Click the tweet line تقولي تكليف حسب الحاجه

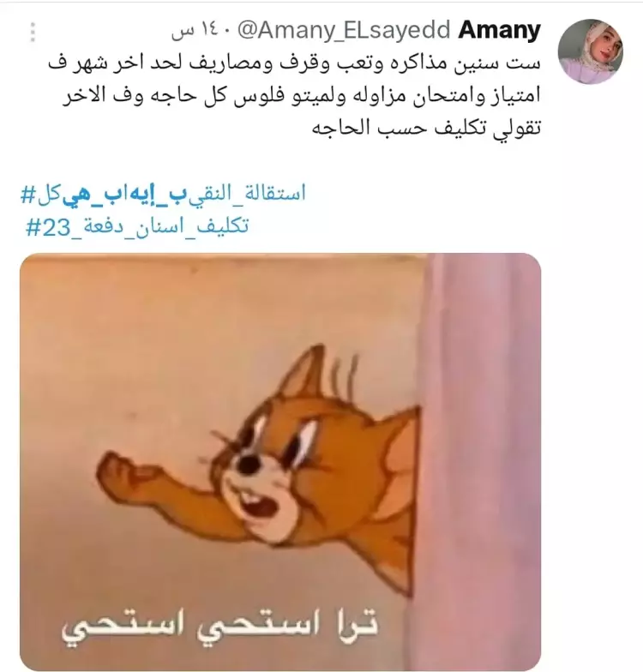click(x=426, y=128)
